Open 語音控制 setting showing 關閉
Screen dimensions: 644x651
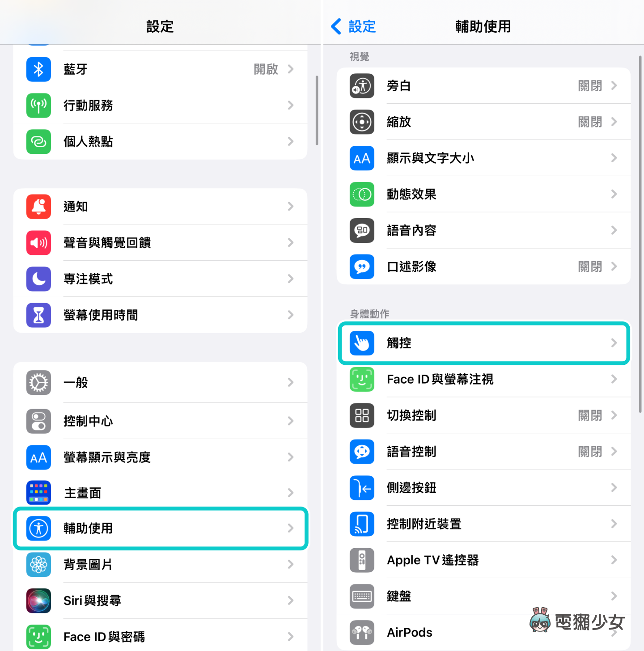click(483, 452)
